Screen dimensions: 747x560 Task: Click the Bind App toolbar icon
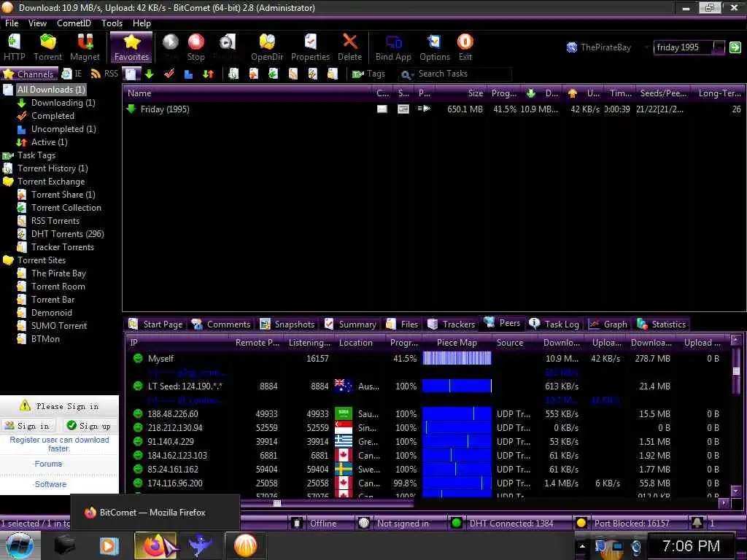[393, 47]
